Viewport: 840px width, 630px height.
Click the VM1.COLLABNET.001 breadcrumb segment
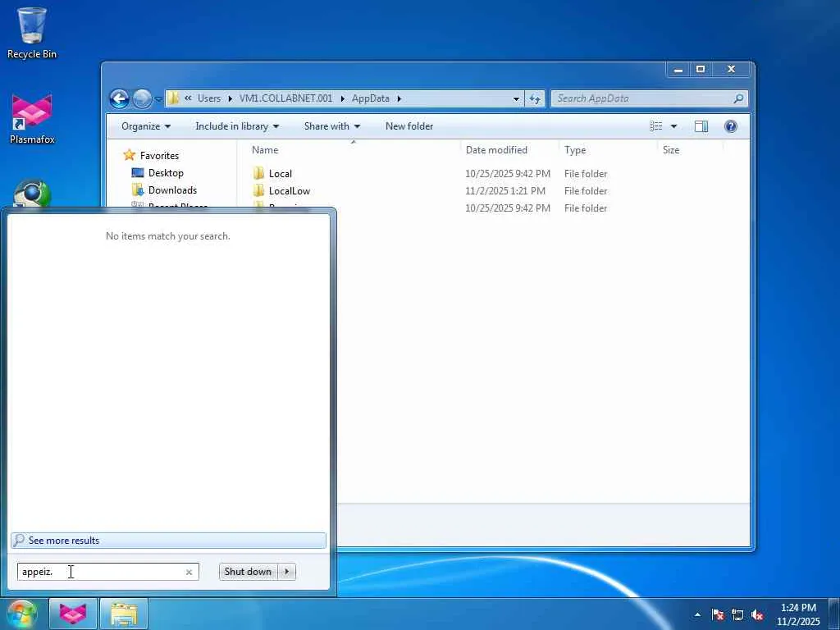pyautogui.click(x=285, y=98)
